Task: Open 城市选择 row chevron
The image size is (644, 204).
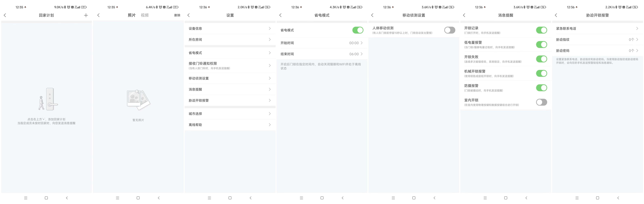Action: coord(270,113)
